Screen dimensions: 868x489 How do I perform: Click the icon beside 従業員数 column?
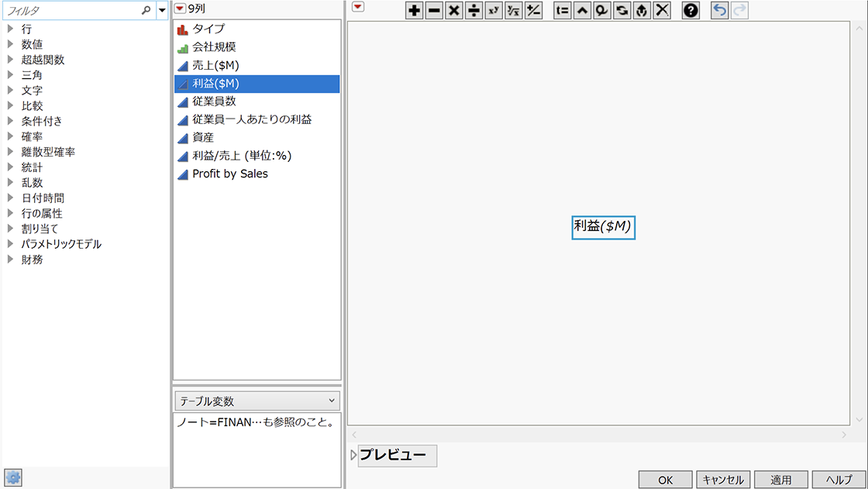click(183, 102)
